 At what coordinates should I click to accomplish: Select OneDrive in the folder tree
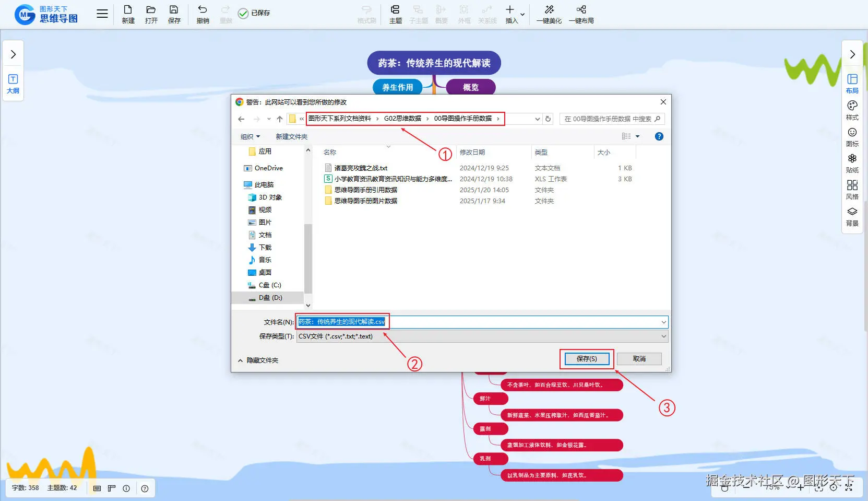pos(264,168)
